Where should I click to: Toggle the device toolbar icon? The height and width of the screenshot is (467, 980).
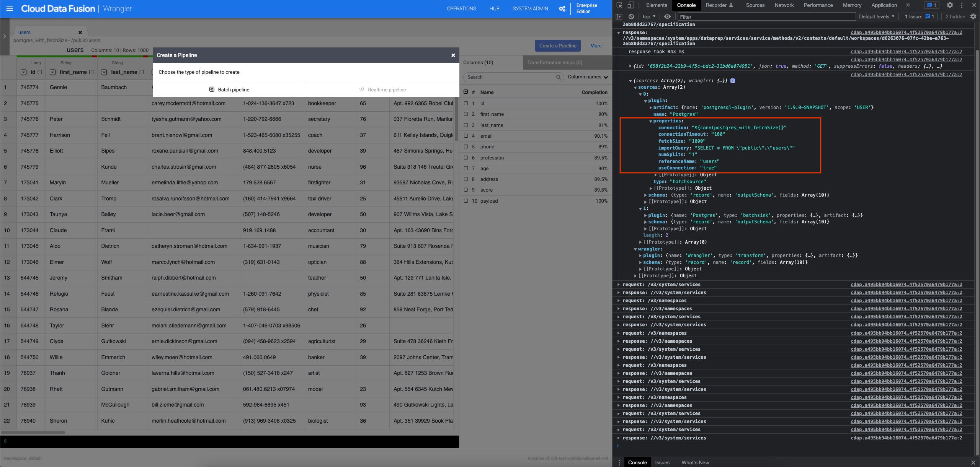(x=630, y=5)
